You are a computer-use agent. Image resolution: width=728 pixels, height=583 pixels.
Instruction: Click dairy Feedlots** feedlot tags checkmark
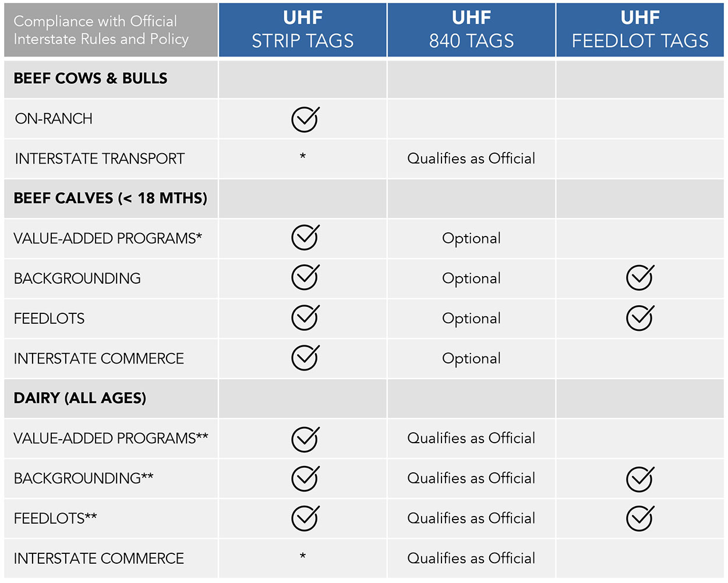[639, 518]
